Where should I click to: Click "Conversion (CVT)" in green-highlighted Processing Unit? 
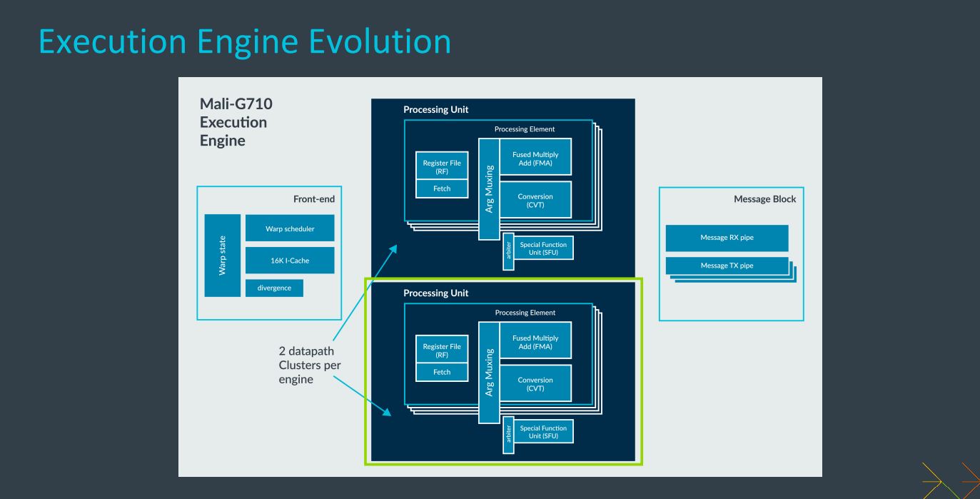tap(535, 384)
